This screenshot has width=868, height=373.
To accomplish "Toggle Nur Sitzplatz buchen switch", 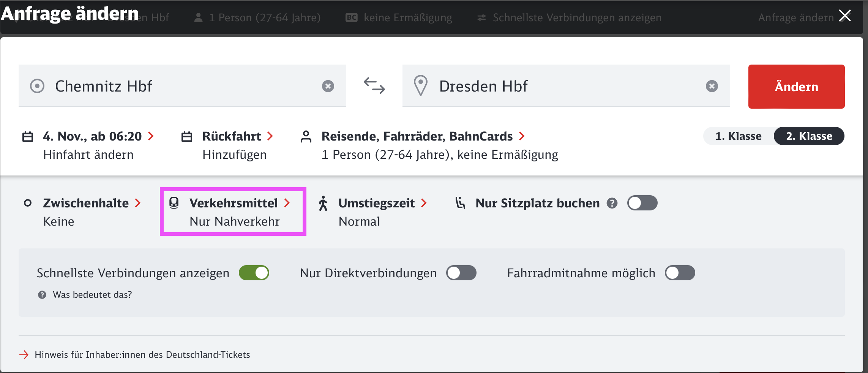I will coord(642,203).
